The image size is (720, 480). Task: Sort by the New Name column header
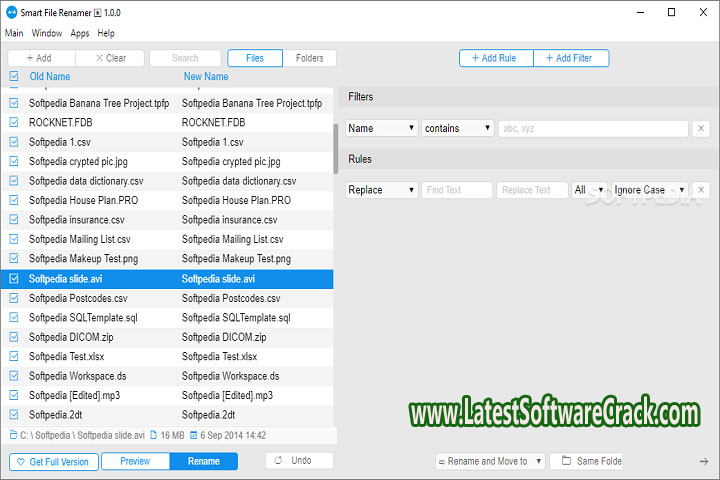[x=206, y=76]
